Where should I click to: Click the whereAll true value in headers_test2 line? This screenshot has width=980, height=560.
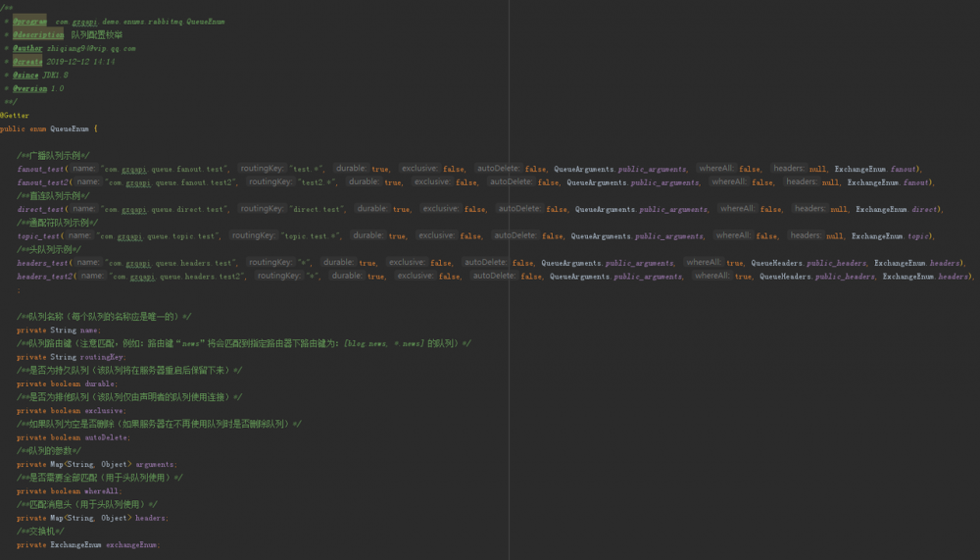pyautogui.click(x=743, y=276)
